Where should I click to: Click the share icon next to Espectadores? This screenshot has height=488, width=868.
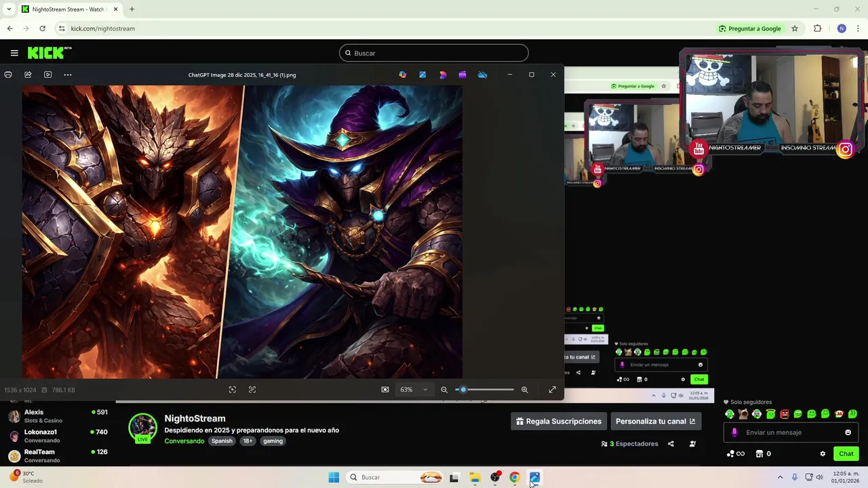(671, 444)
